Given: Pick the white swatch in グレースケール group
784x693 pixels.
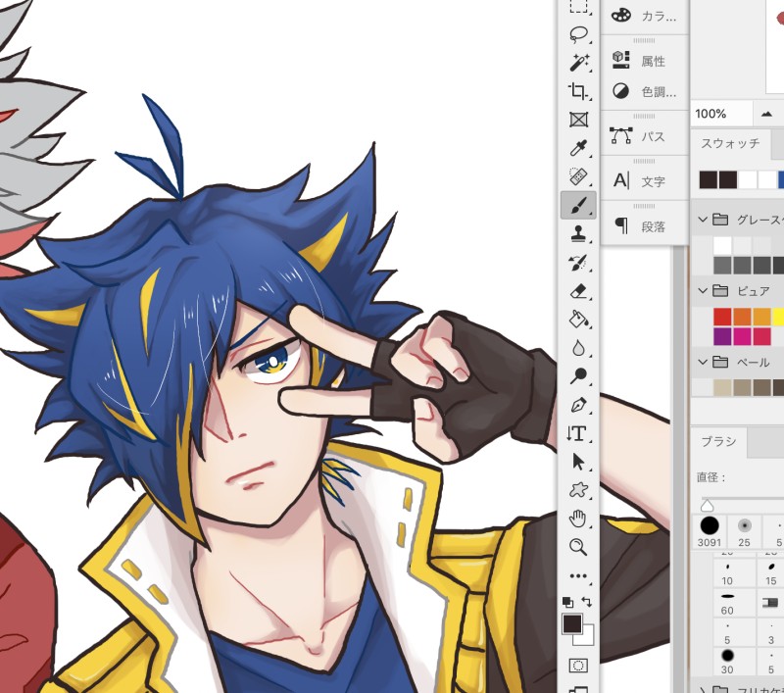Looking at the screenshot, I should pos(722,246).
